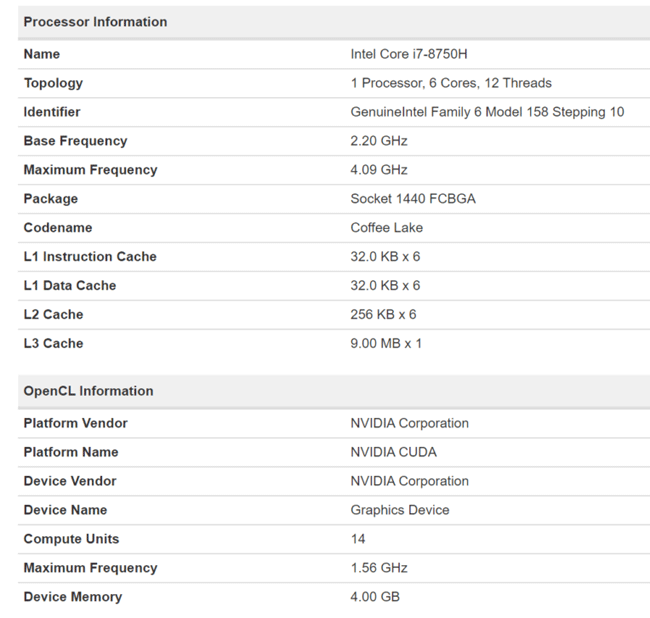The height and width of the screenshot is (618, 650).
Task: Select the Intel Core i7-8750H name value
Action: (409, 54)
